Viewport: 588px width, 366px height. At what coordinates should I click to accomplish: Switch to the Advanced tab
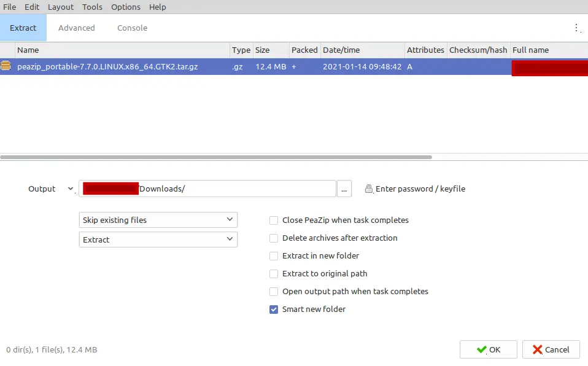click(77, 28)
